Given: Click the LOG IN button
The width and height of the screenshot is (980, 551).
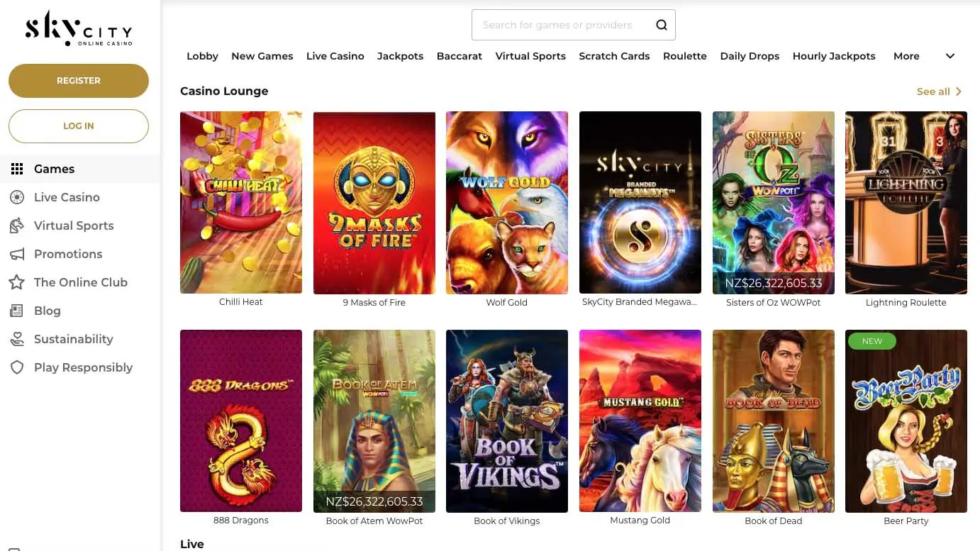Looking at the screenshot, I should tap(79, 126).
